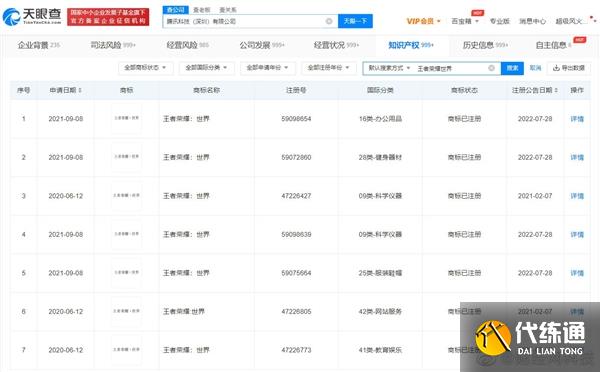Screen dimensions: 600x372
Task: Switch to the 公司发展 tab
Action: tap(262, 45)
